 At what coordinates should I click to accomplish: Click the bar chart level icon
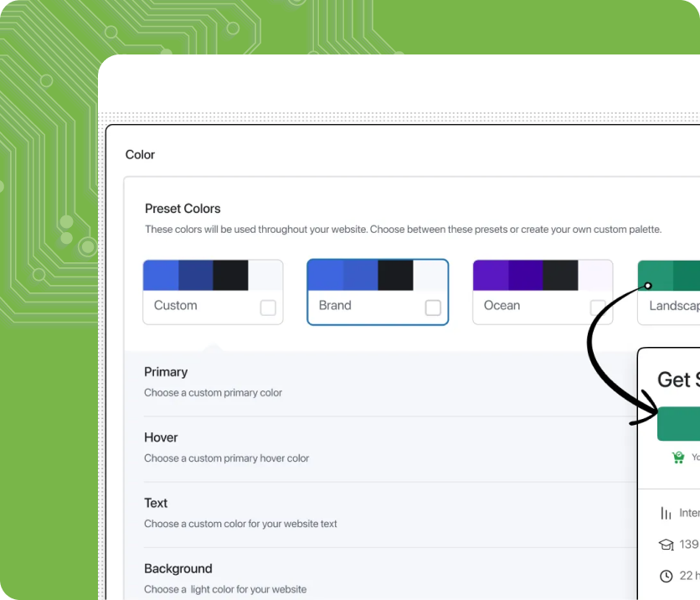667,513
